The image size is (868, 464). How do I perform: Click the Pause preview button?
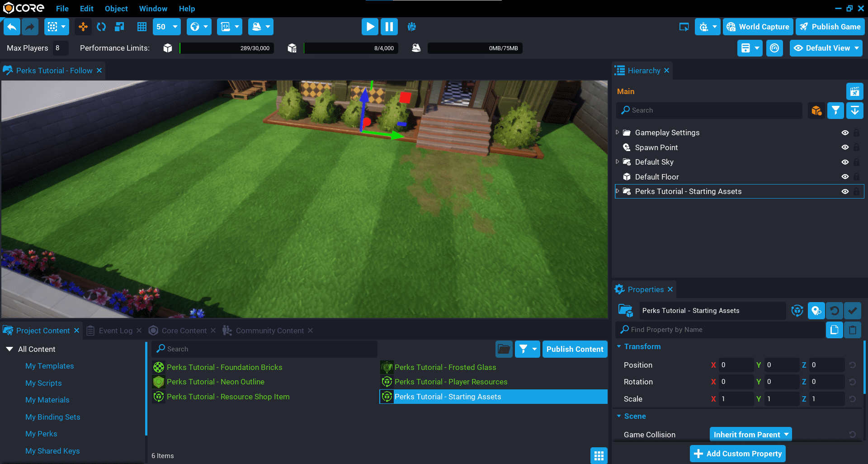(389, 27)
